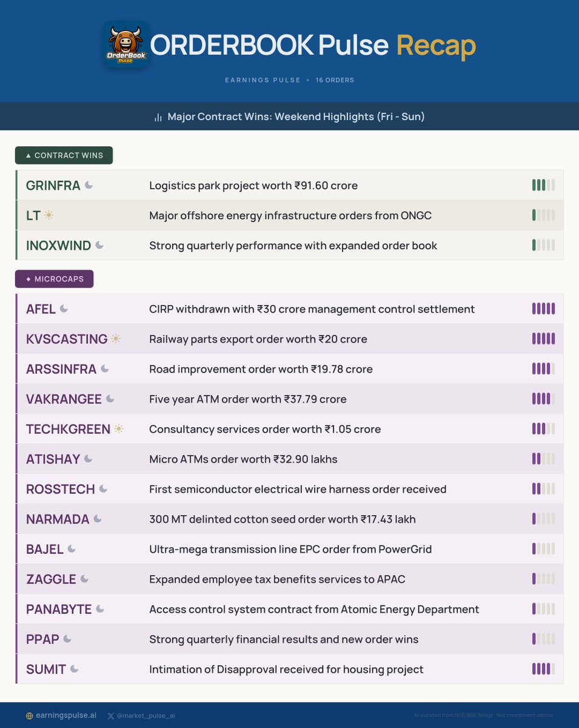Click the moon icon next to VAKRANGEE
The height and width of the screenshot is (728, 579).
[x=110, y=399]
